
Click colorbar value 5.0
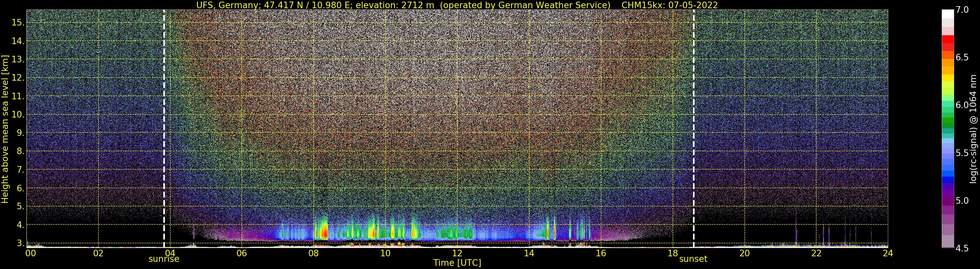pyautogui.click(x=962, y=200)
